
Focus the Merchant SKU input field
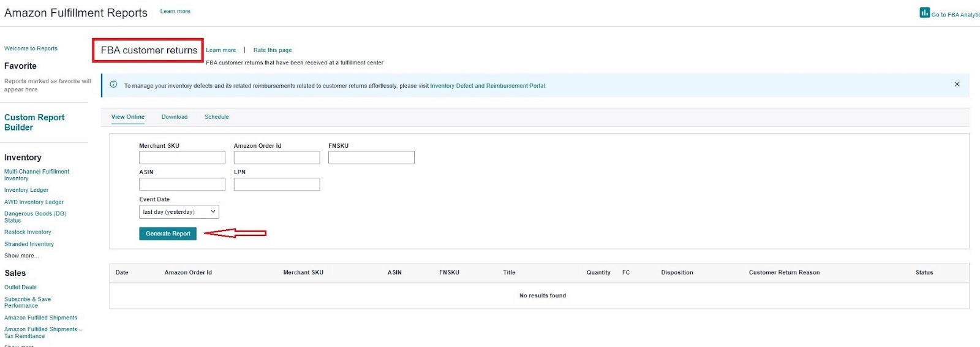pyautogui.click(x=182, y=158)
